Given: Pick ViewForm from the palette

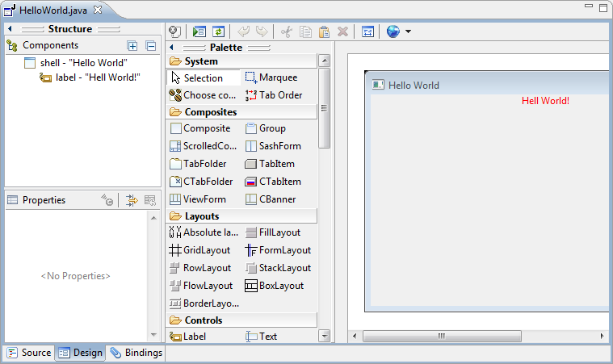Looking at the screenshot, I should coord(198,199).
